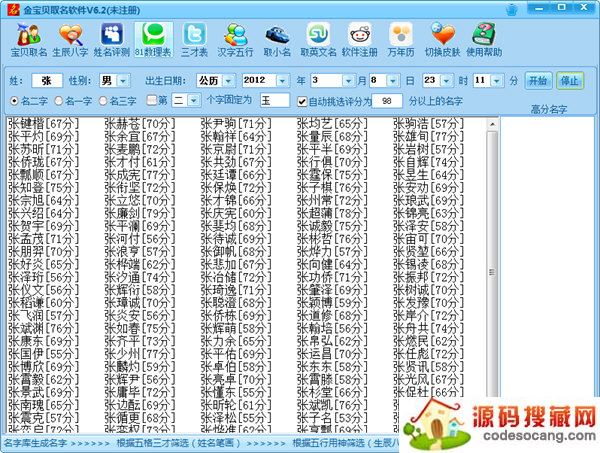Open the day dropdown showing 8

click(x=393, y=81)
